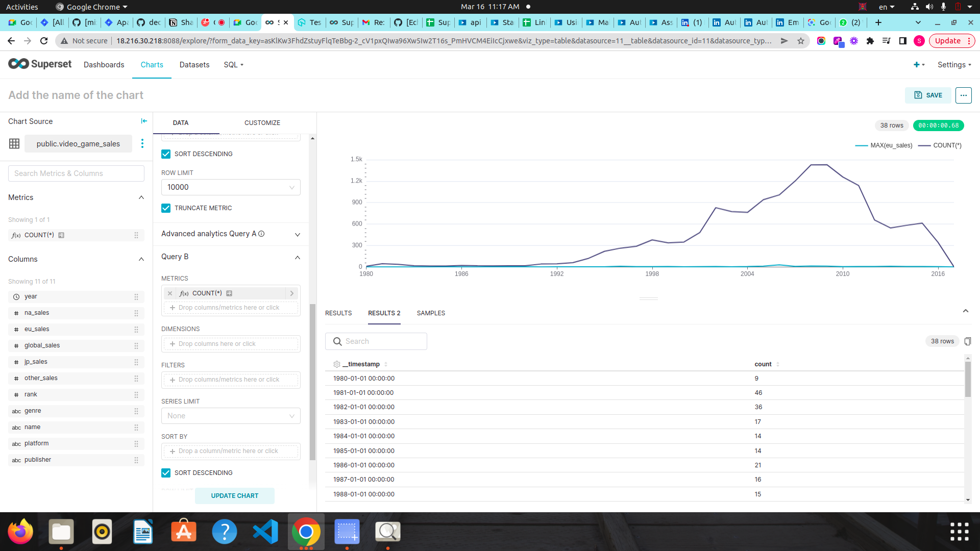Image resolution: width=980 pixels, height=551 pixels.
Task: Collapse the Chart Source panel arrow icon
Action: pyautogui.click(x=143, y=121)
